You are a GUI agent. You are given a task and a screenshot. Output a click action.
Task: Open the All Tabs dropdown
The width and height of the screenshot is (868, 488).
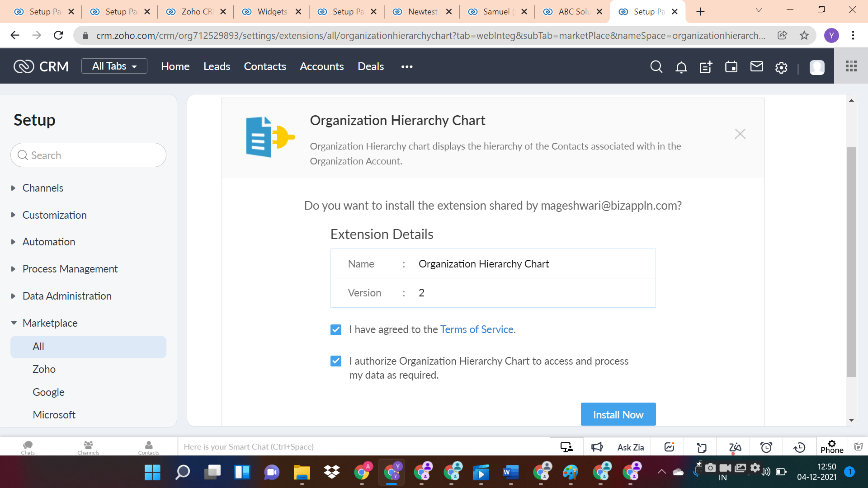click(x=114, y=66)
